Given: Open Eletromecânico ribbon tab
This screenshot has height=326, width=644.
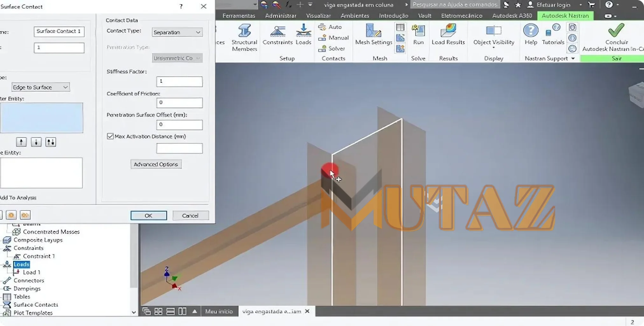Looking at the screenshot, I should click(462, 16).
